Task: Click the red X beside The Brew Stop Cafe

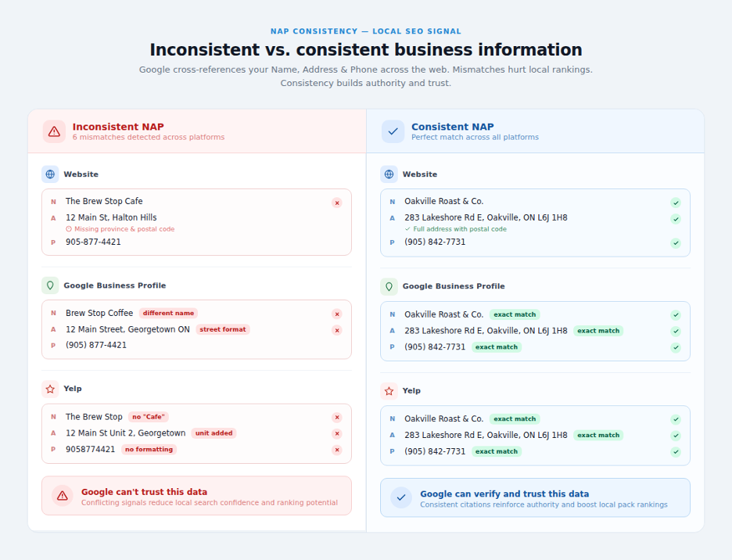Action: pos(337,203)
